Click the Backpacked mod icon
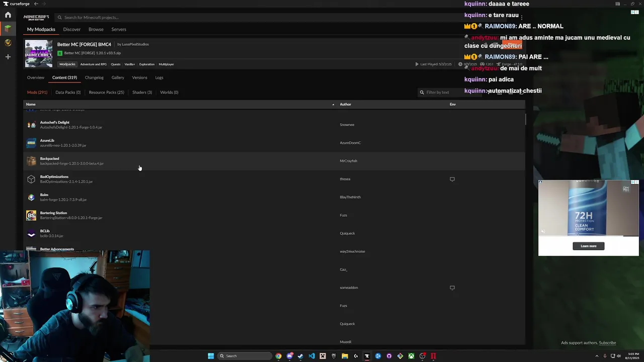This screenshot has width=644, height=362. 31,161
